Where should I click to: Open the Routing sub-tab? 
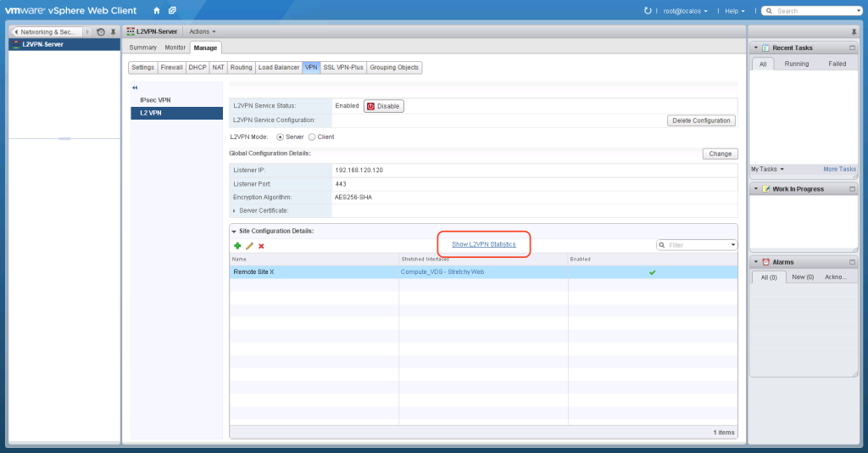pyautogui.click(x=241, y=68)
